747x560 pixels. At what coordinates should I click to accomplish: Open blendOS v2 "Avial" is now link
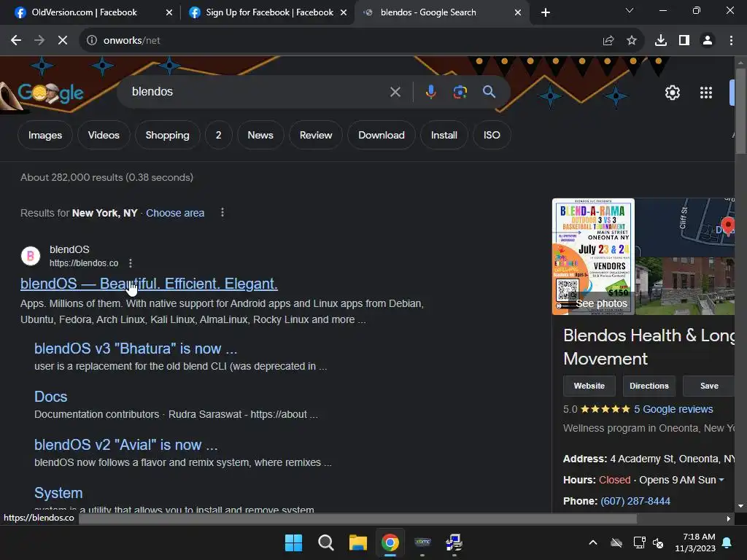[x=125, y=445]
